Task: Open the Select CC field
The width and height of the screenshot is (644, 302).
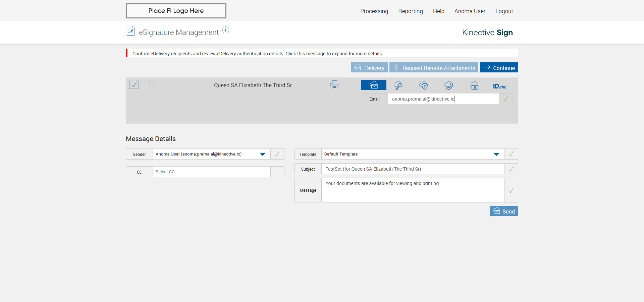Action: (x=211, y=172)
